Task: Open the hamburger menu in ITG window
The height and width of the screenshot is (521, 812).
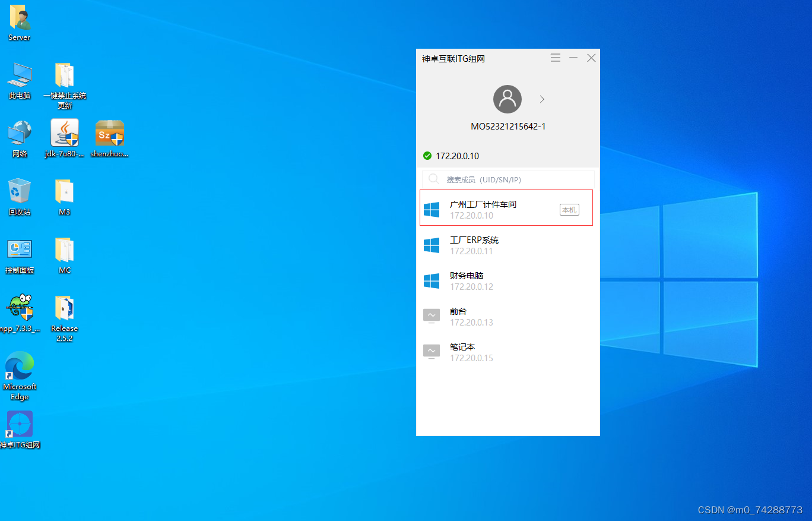Action: [x=556, y=58]
